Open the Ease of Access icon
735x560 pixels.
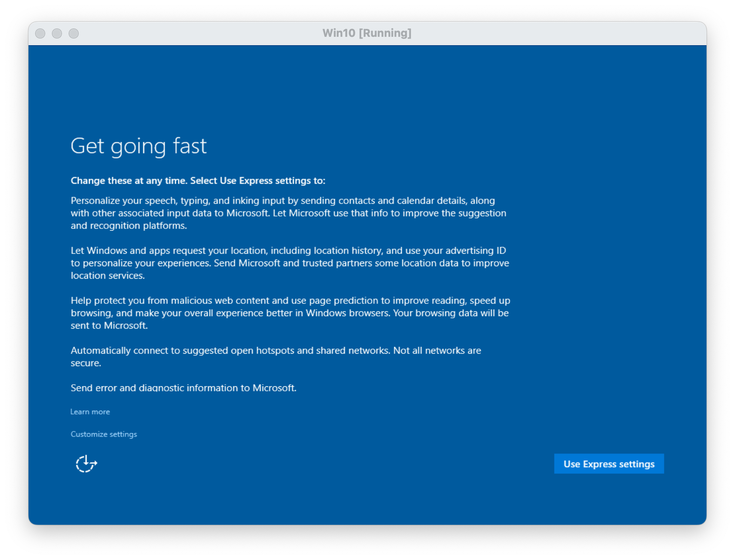click(86, 464)
